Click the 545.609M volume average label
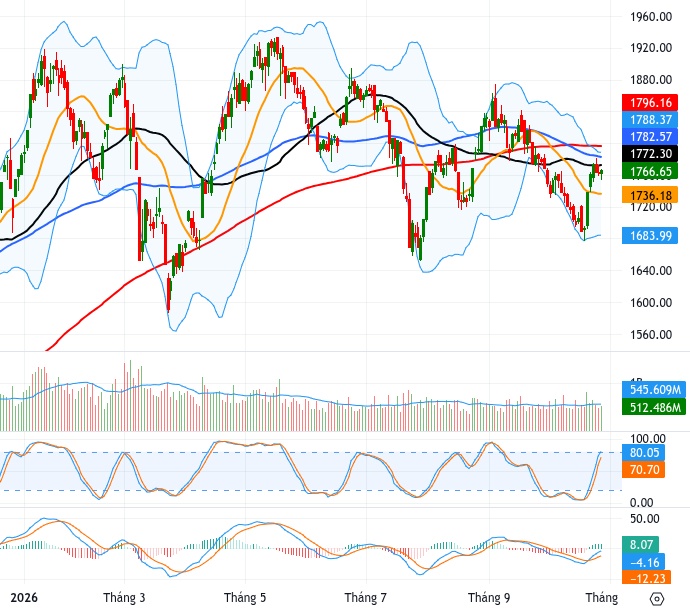This screenshot has height=611, width=690. point(653,390)
